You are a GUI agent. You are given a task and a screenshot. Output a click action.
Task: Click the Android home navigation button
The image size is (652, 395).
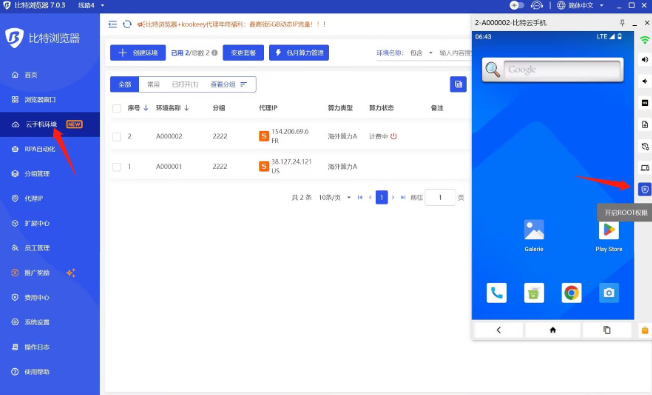[553, 330]
